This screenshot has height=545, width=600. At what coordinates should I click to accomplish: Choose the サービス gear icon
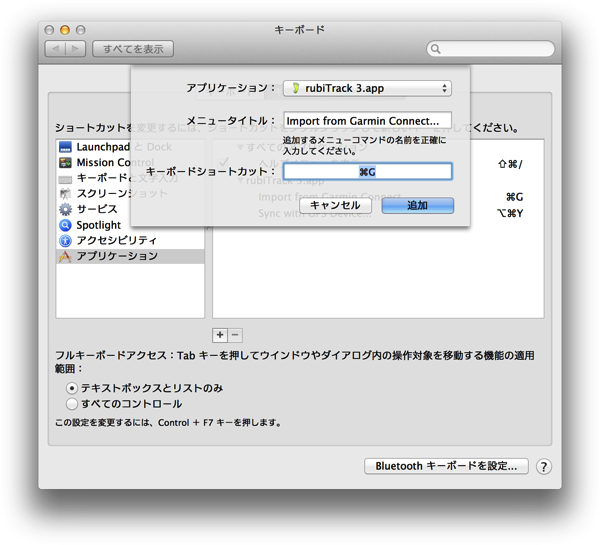point(66,209)
